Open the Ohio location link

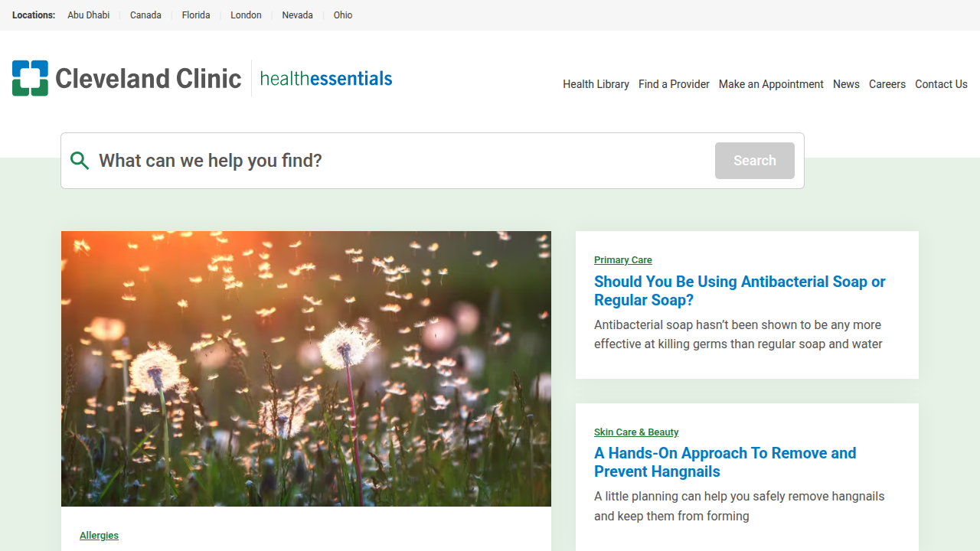(343, 15)
